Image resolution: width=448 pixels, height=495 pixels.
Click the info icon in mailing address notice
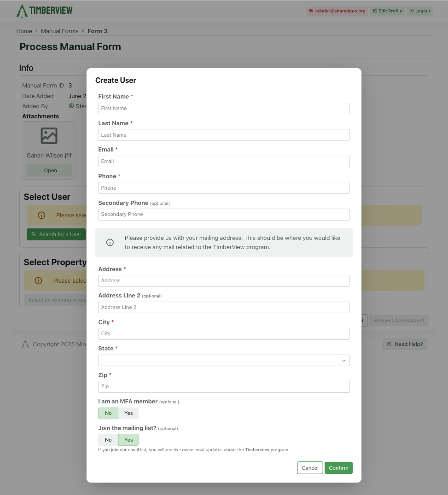110,243
